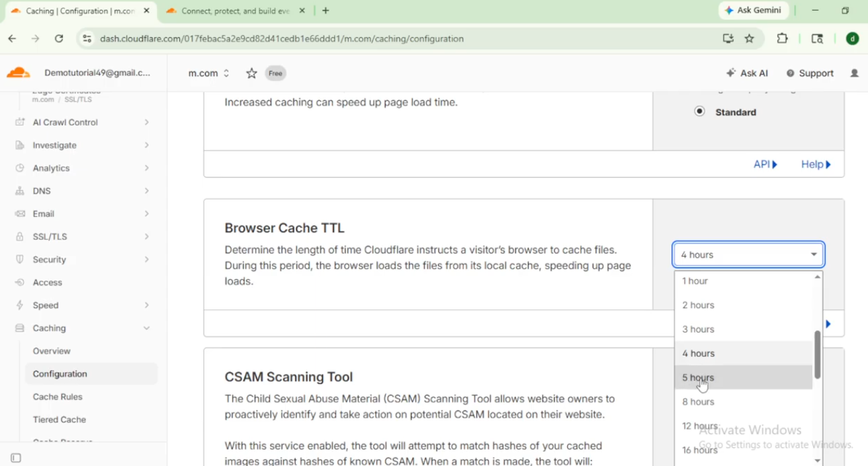The height and width of the screenshot is (466, 868).
Task: Click the Analytics sidebar icon
Action: (x=20, y=168)
